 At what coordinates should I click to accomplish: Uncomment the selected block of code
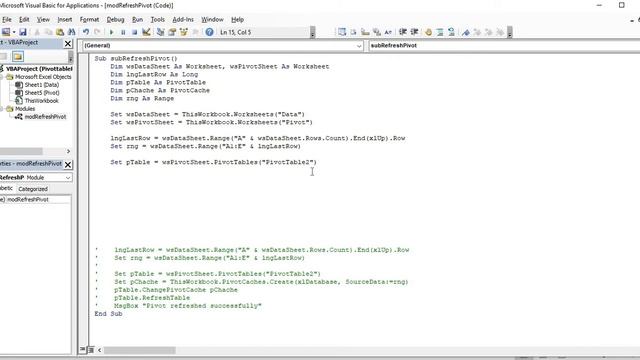[451, 32]
